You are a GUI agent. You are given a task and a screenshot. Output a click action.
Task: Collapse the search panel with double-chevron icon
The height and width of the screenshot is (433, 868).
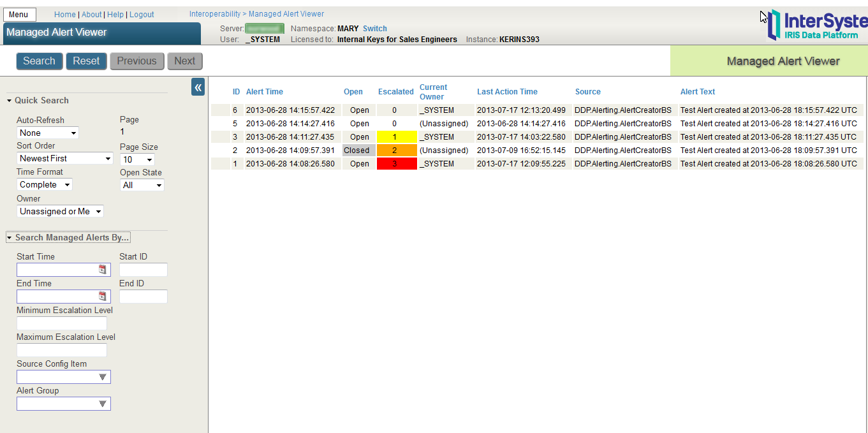pyautogui.click(x=198, y=87)
